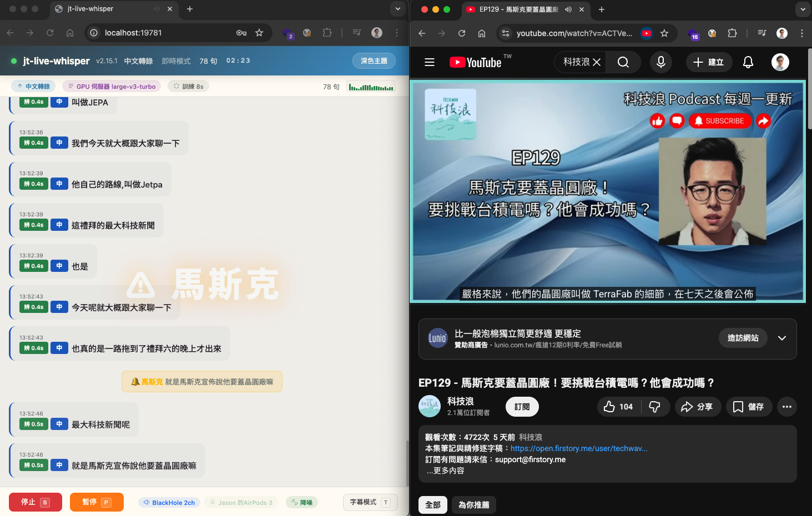Open extensions puzzle icon in YouTube window

[732, 33]
